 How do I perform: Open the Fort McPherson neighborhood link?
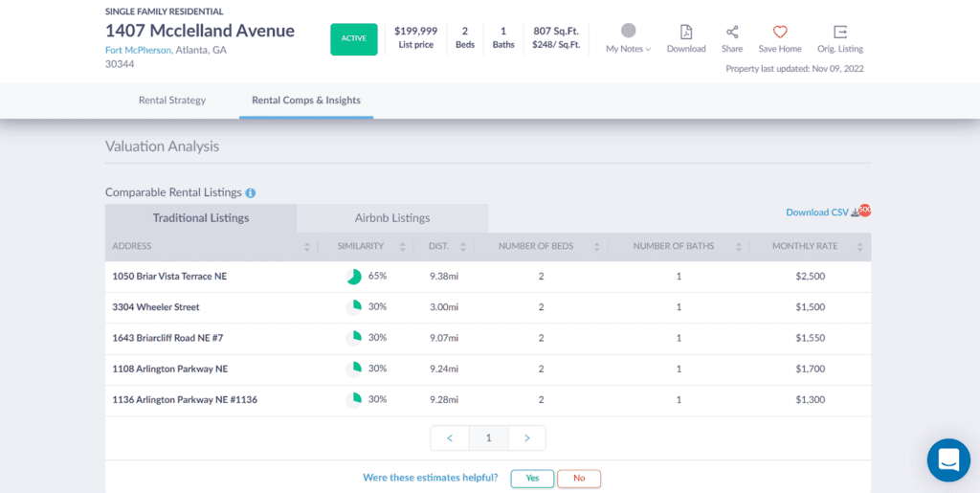click(138, 50)
